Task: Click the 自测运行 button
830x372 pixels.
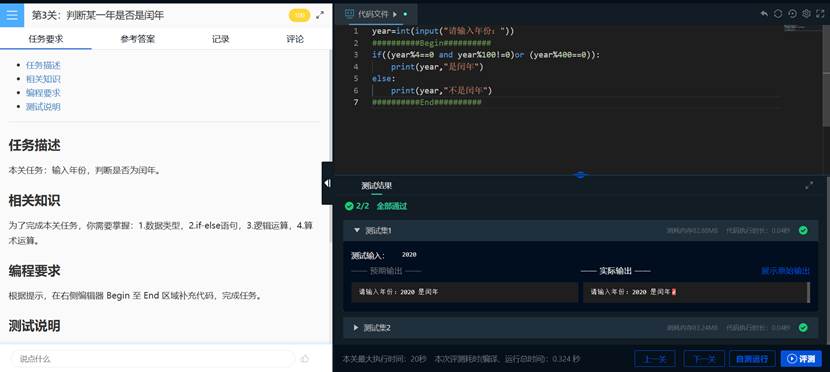Action: click(x=752, y=359)
